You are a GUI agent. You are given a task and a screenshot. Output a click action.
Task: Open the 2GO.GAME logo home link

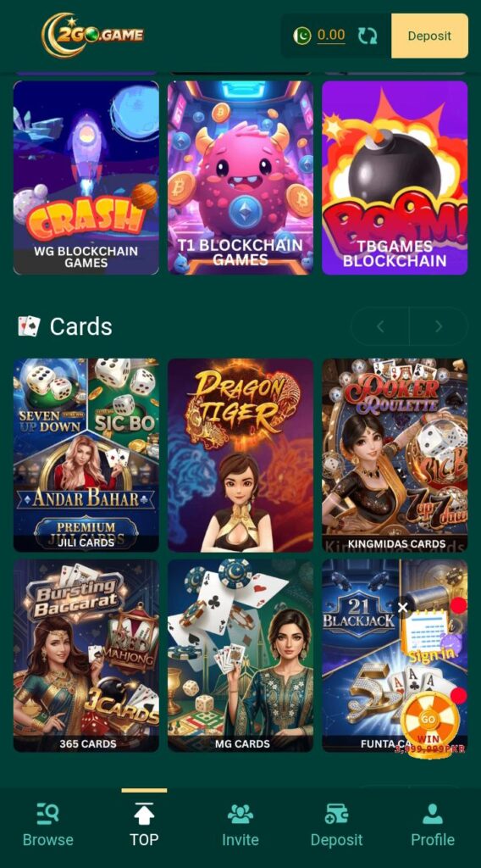click(x=92, y=35)
